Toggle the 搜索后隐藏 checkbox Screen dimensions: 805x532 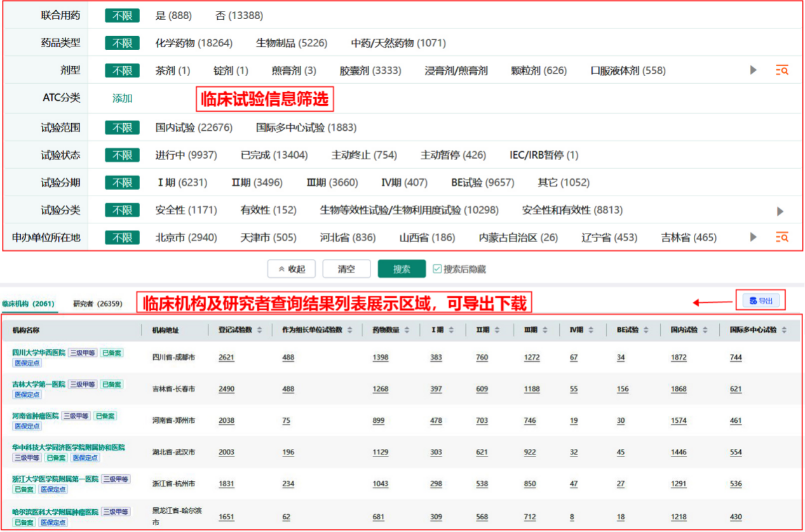point(436,269)
